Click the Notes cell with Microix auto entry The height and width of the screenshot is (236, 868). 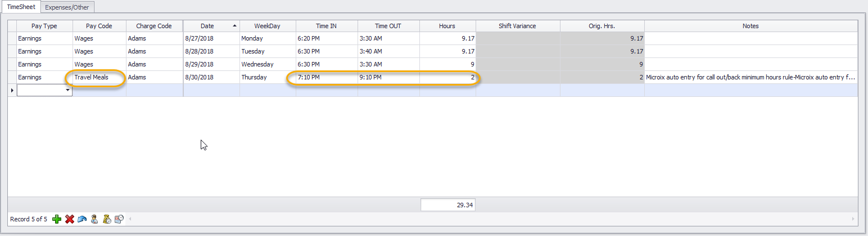click(751, 77)
